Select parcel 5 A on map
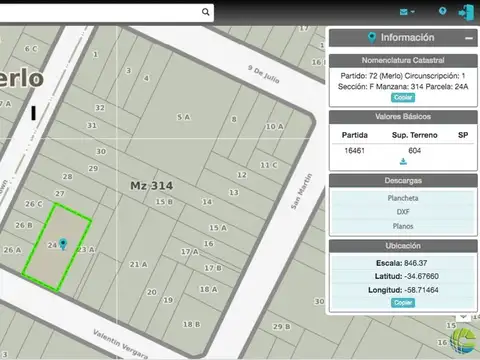Viewport: 480px width, 360px height. [184, 117]
